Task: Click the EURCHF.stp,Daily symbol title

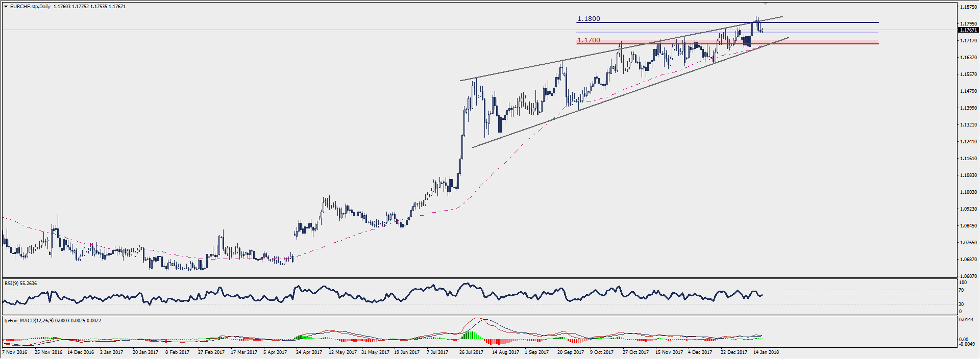Action: point(30,7)
